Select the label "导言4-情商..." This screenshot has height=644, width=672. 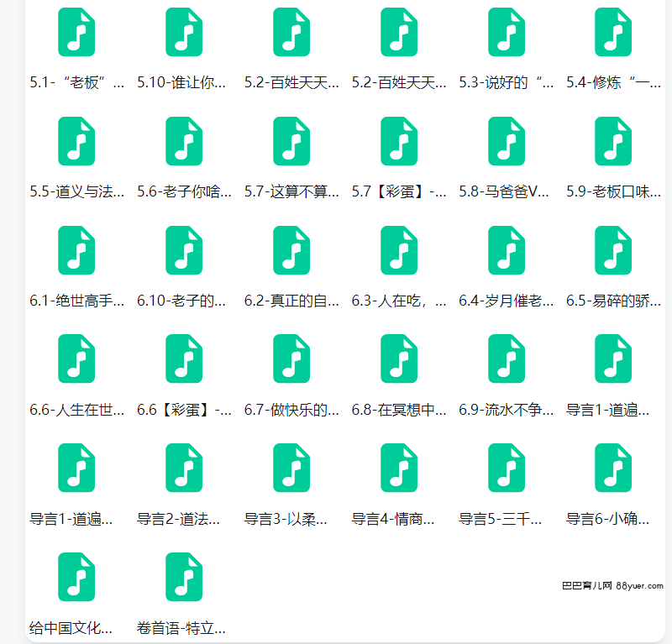[393, 519]
